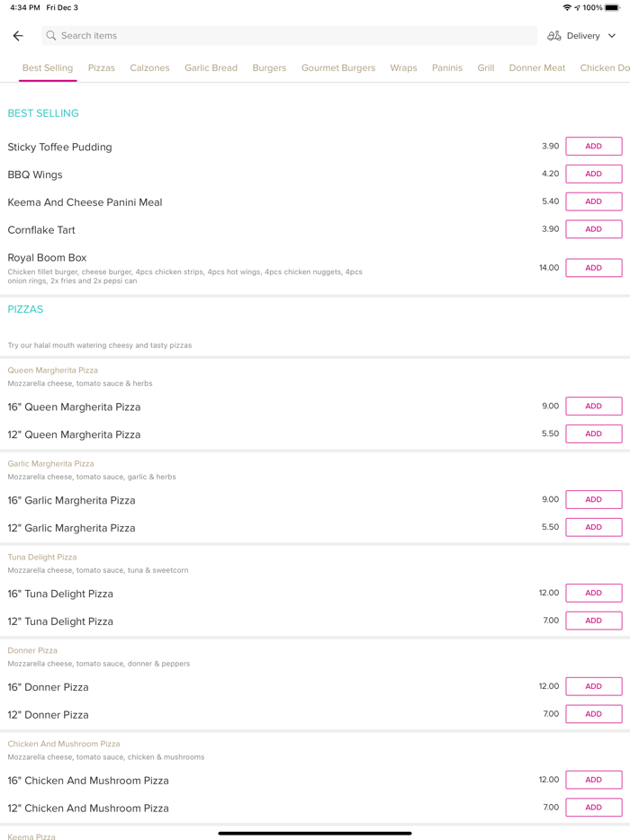630x840 pixels.
Task: Tap the delivery scooter icon
Action: tap(554, 36)
